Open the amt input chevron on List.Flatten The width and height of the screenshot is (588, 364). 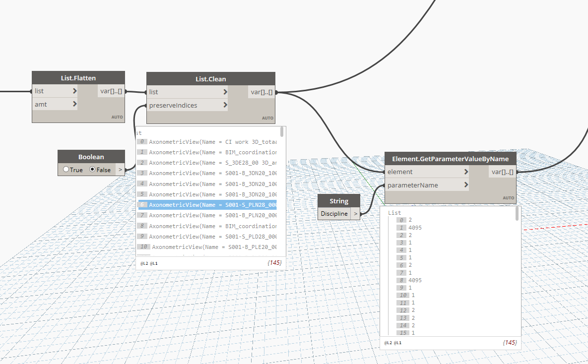click(74, 104)
